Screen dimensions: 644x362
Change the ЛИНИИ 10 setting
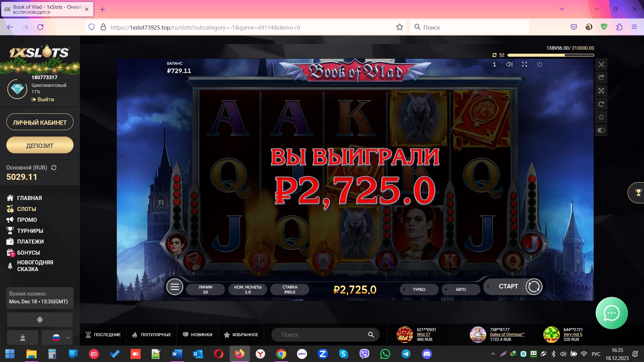(x=205, y=290)
